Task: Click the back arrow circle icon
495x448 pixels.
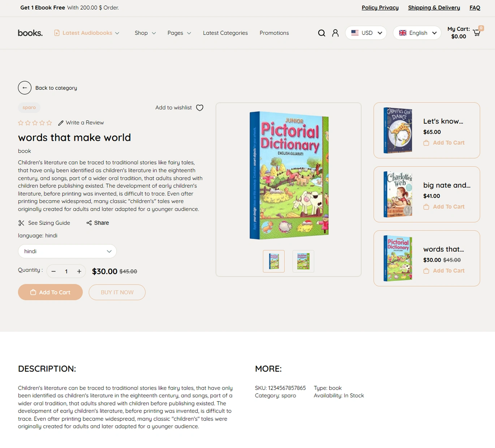Action: (25, 88)
